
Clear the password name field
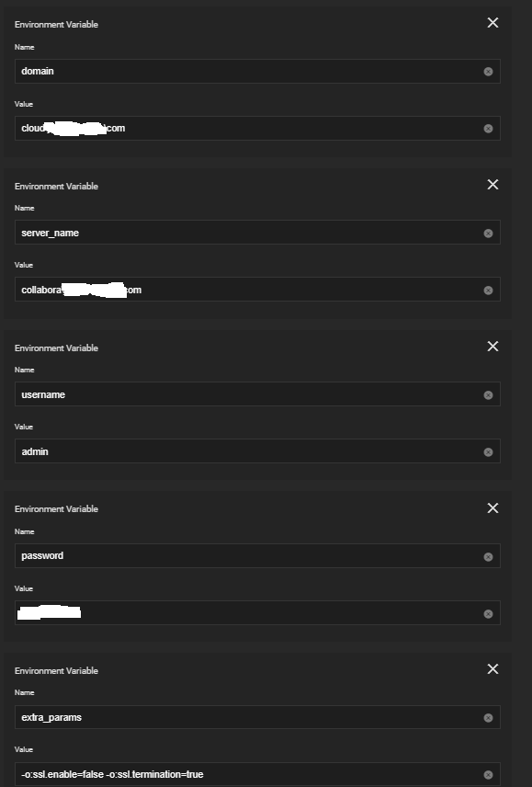point(488,556)
